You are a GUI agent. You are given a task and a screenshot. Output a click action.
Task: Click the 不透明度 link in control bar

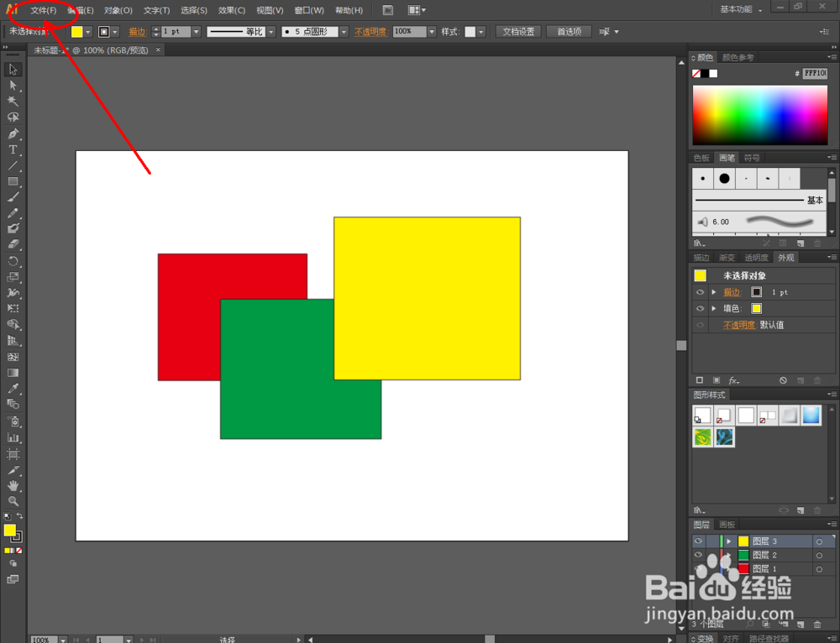point(370,32)
